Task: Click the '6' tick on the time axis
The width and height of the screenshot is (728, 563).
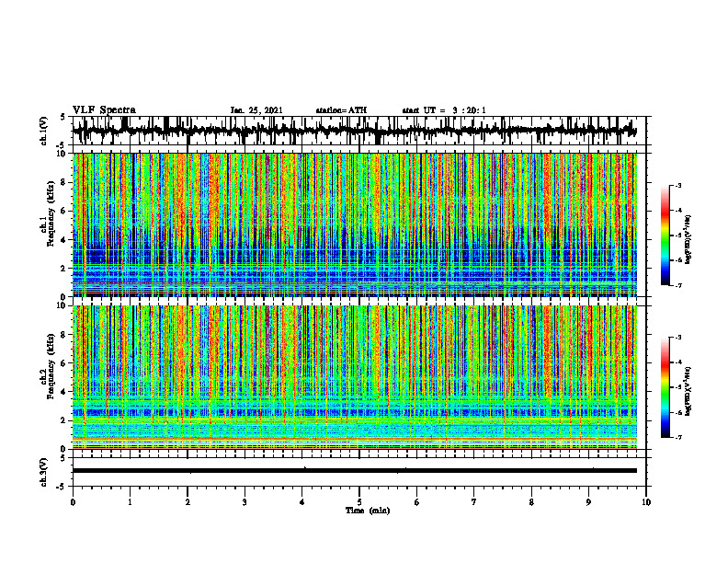Action: [x=417, y=502]
